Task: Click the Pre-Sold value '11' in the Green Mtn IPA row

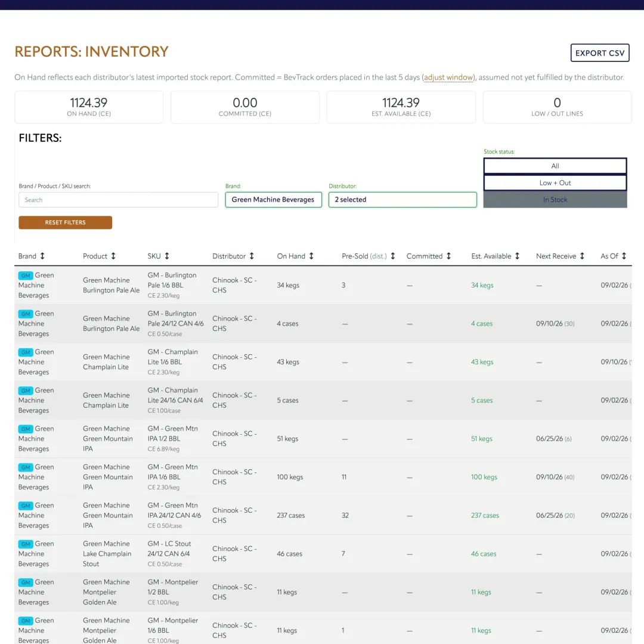Action: tap(344, 477)
